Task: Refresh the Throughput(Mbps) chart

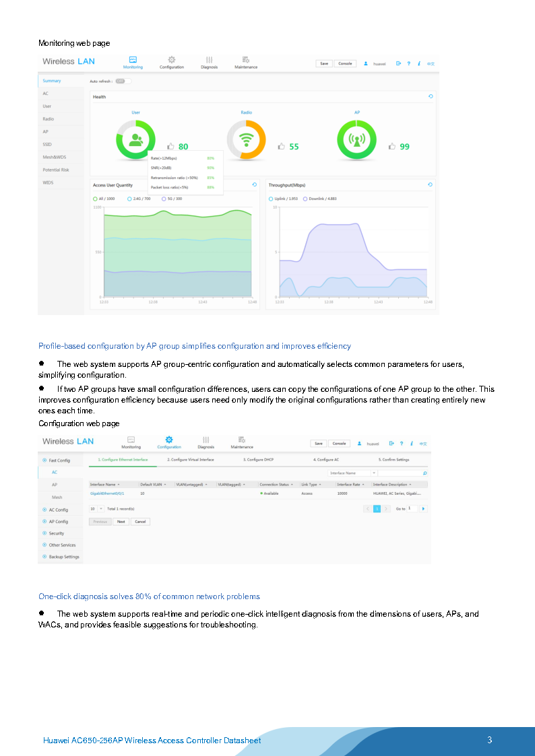Action: click(x=431, y=184)
